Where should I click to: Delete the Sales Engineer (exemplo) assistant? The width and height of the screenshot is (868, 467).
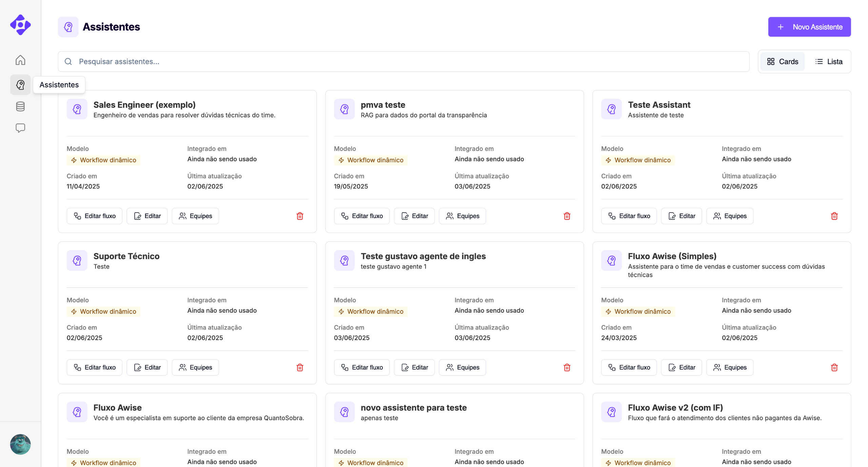coord(300,216)
